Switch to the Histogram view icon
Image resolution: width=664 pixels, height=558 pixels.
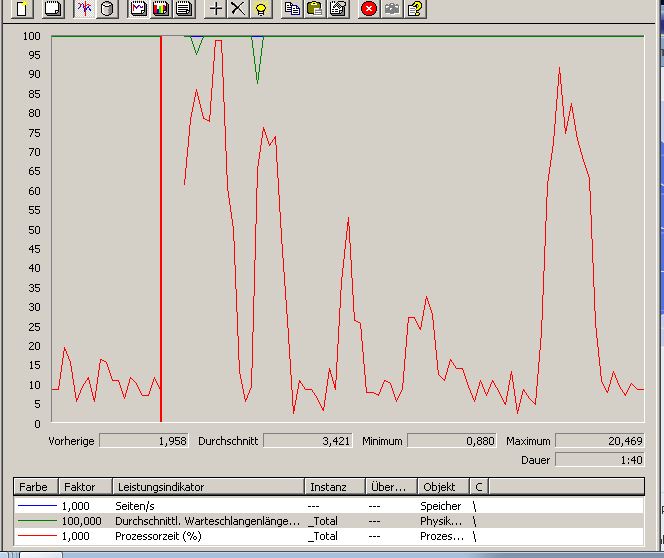point(161,8)
